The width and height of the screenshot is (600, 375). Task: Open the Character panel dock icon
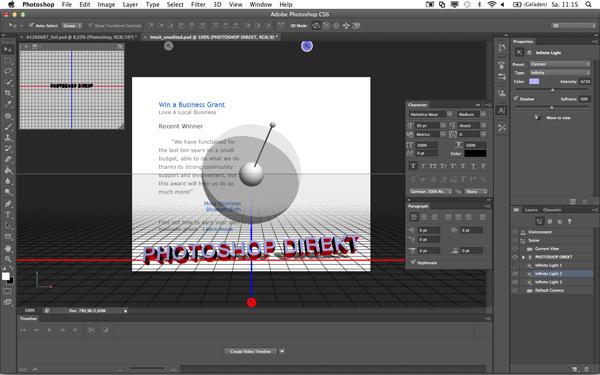[501, 110]
